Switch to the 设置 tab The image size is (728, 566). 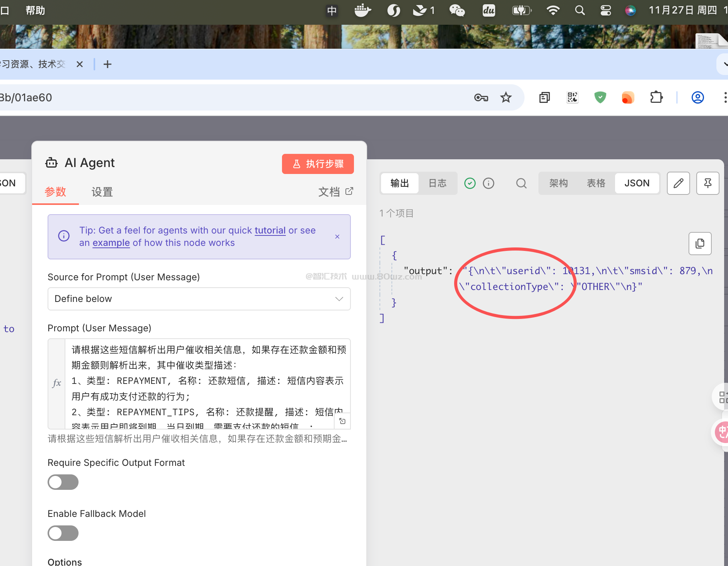point(102,192)
